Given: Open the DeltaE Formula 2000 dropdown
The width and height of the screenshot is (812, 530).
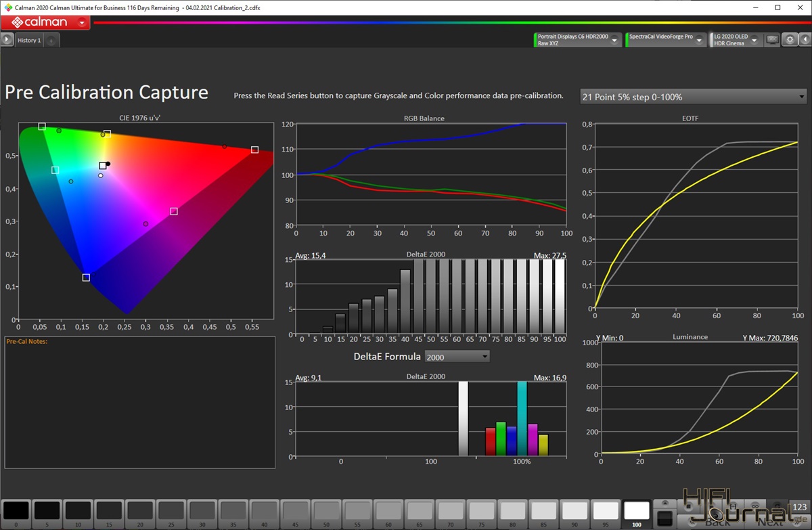Looking at the screenshot, I should [x=457, y=357].
